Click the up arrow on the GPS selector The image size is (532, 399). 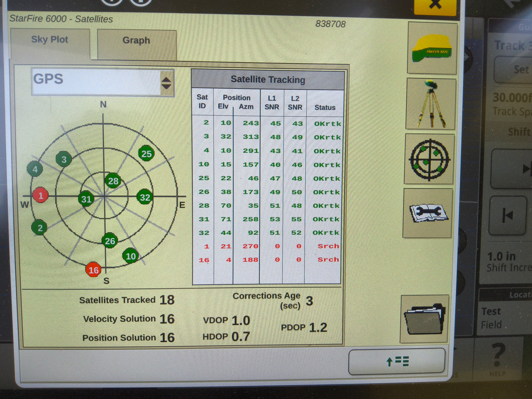tap(166, 80)
